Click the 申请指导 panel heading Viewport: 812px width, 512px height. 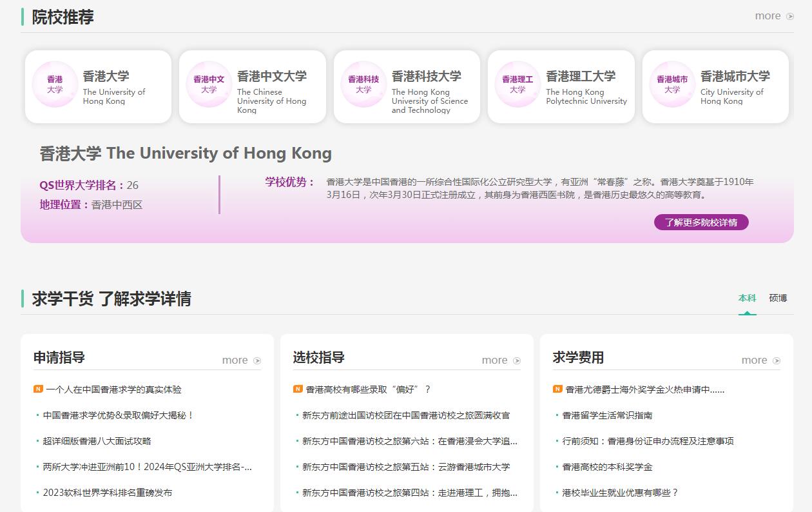tap(59, 357)
